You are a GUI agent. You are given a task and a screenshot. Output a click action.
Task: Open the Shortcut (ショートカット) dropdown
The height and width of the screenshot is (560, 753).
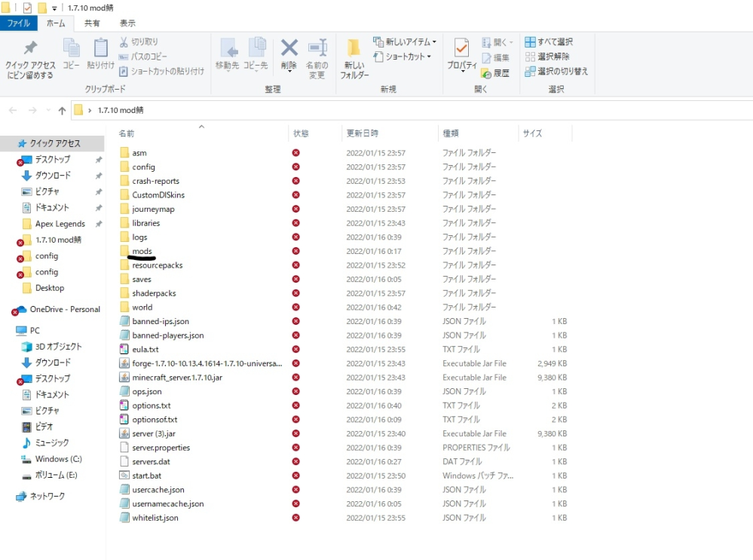pyautogui.click(x=402, y=57)
